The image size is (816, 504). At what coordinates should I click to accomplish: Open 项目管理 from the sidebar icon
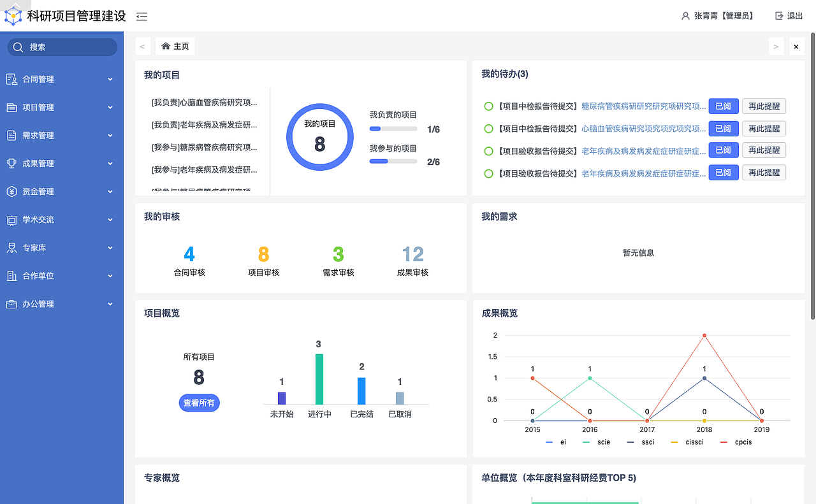(13, 107)
